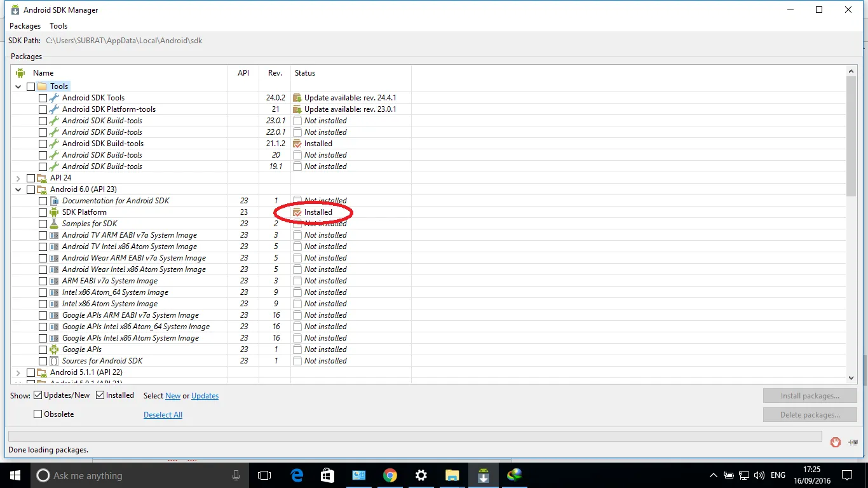Click update-available icon for Android SDK Tools status
This screenshot has height=488, width=868.
[297, 98]
